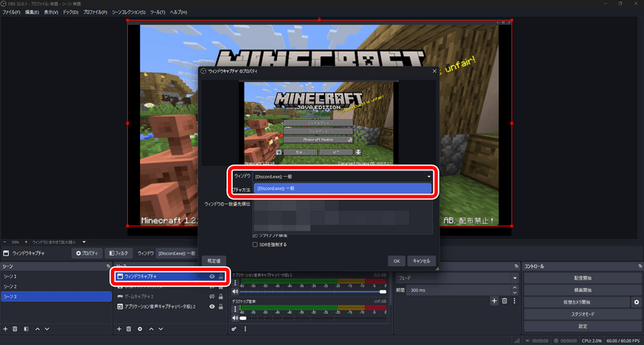
Task: Pop out the scene transitions dock
Action: (516, 266)
